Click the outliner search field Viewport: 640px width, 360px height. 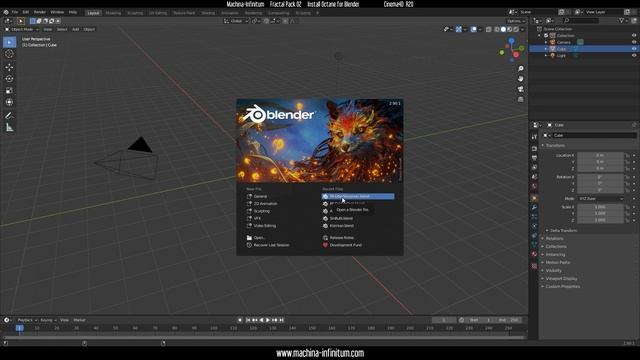coord(582,20)
